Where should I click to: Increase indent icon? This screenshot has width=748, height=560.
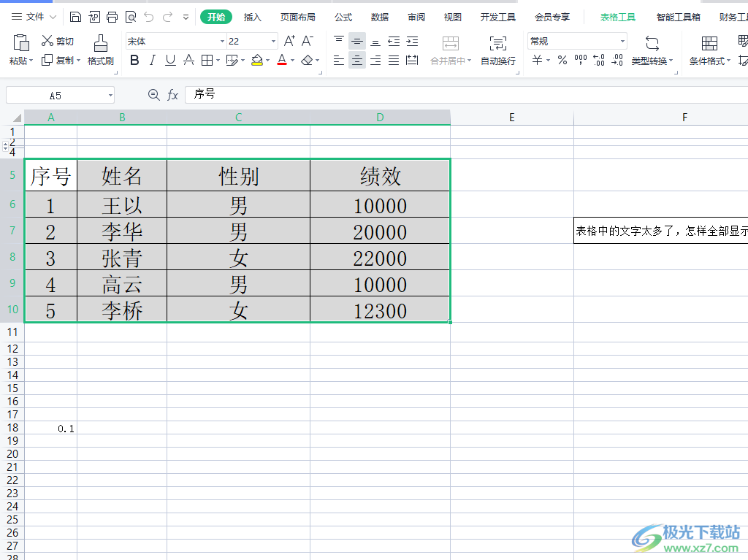click(412, 42)
